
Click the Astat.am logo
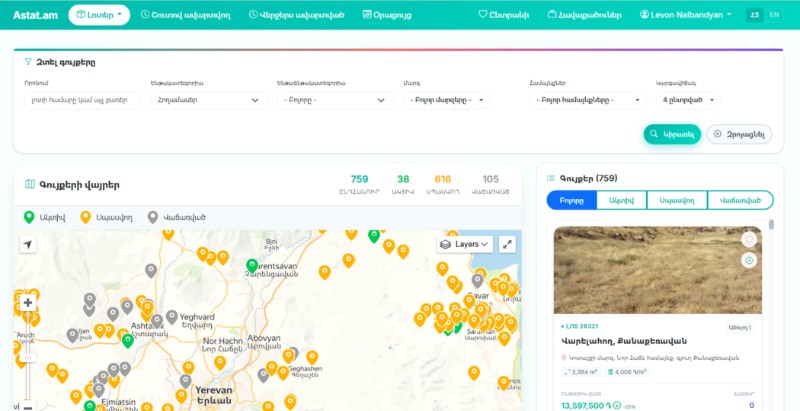[36, 15]
